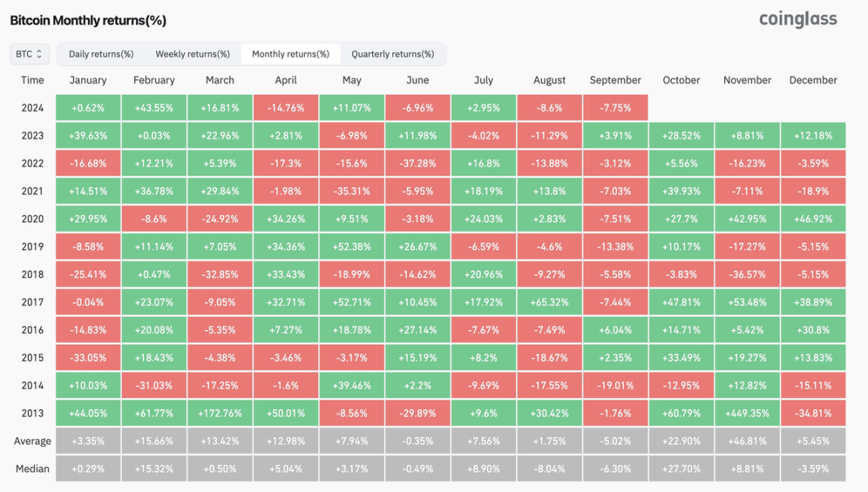868x492 pixels.
Task: Click the 2024 row label
Action: click(32, 108)
